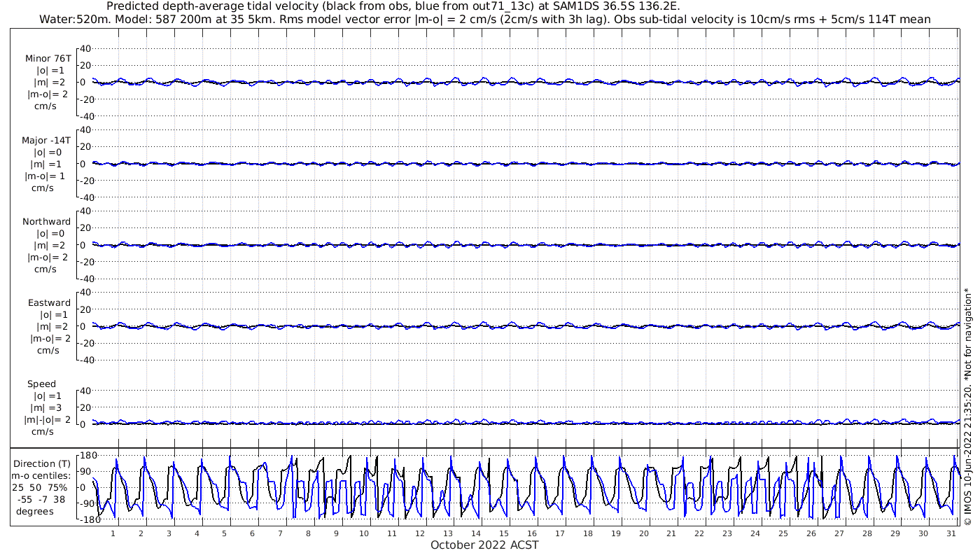Select the 'Direction (T)' panel label
This screenshot has height=560, width=980.
click(42, 464)
